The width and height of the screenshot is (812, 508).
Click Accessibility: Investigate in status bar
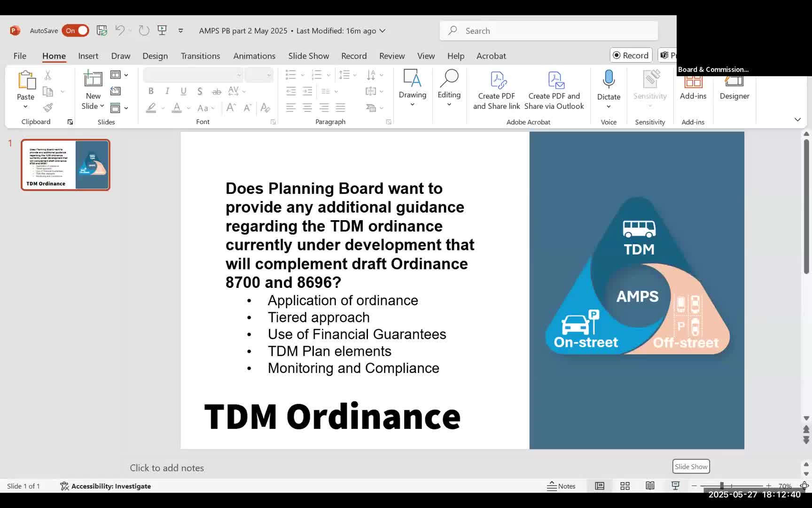point(105,485)
